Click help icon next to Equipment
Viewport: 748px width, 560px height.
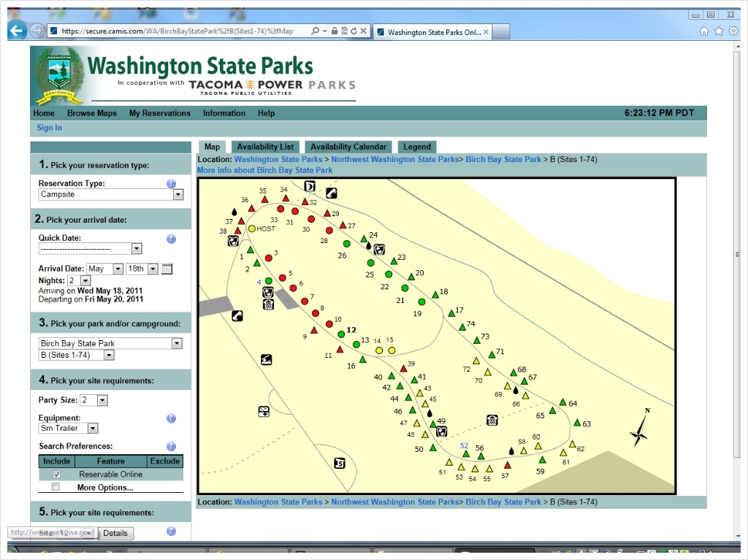(171, 418)
